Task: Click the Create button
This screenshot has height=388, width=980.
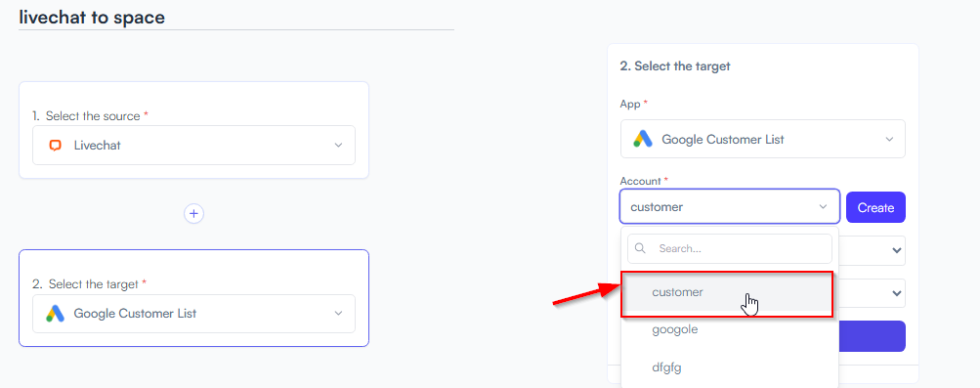Action: [875, 207]
